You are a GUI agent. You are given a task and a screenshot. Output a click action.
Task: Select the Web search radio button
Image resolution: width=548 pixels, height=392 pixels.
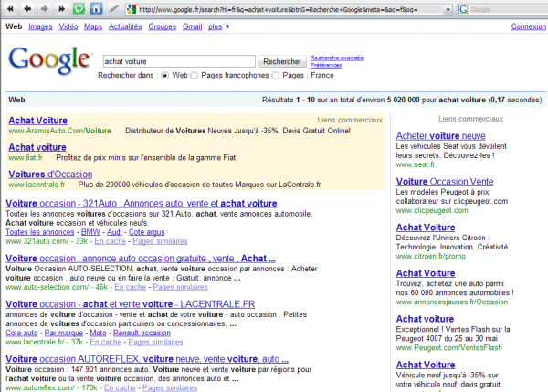[x=165, y=75]
